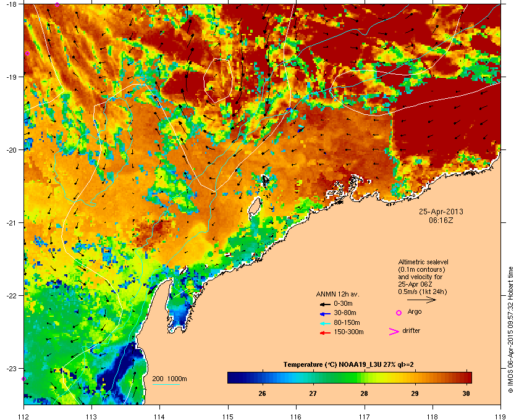The height and width of the screenshot is (420, 519).
Task: Click the vertical IMOS copyright timestamp text
Action: click(510, 330)
